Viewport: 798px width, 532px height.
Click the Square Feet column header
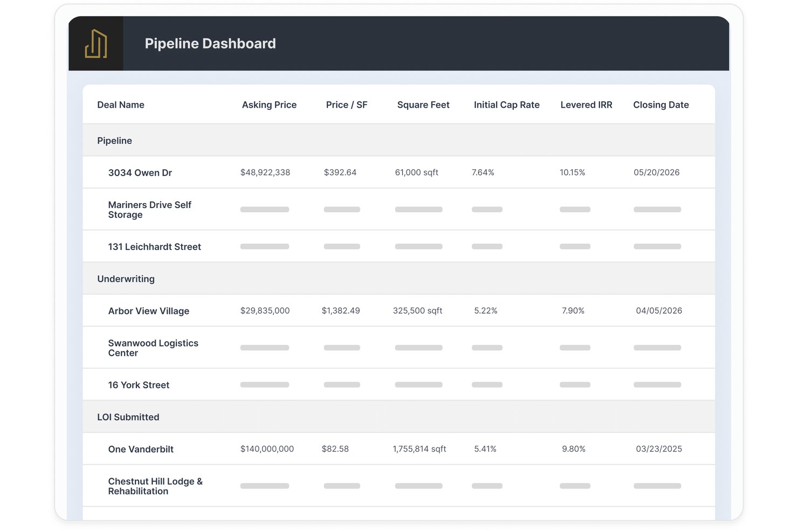coord(423,105)
